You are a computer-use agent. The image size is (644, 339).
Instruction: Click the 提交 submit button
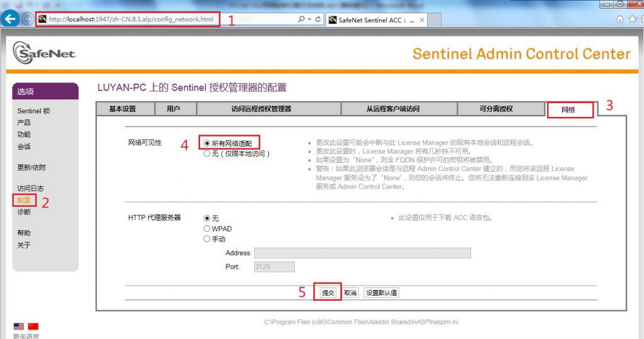pyautogui.click(x=328, y=292)
